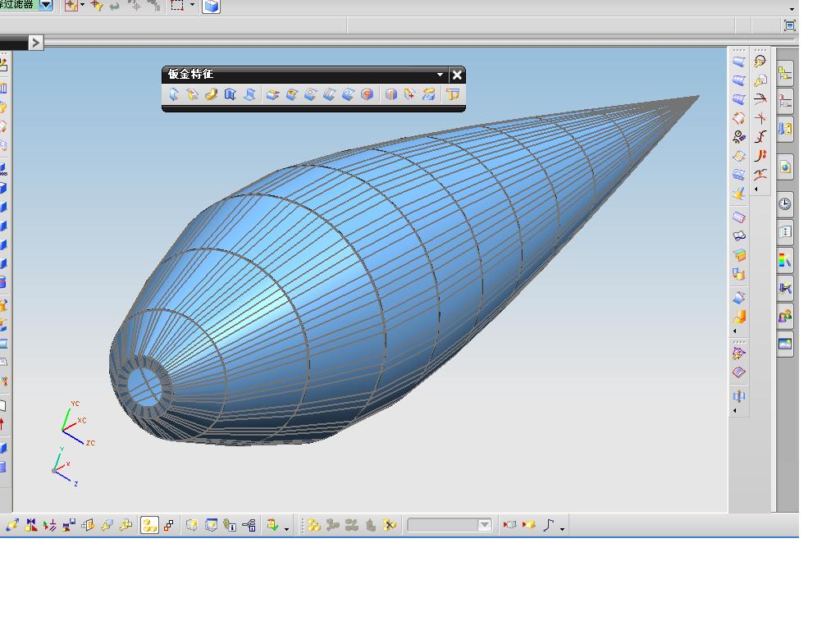840x630 pixels.
Task: Click the blue vertical double-arrow offset icon
Action: [x=739, y=396]
